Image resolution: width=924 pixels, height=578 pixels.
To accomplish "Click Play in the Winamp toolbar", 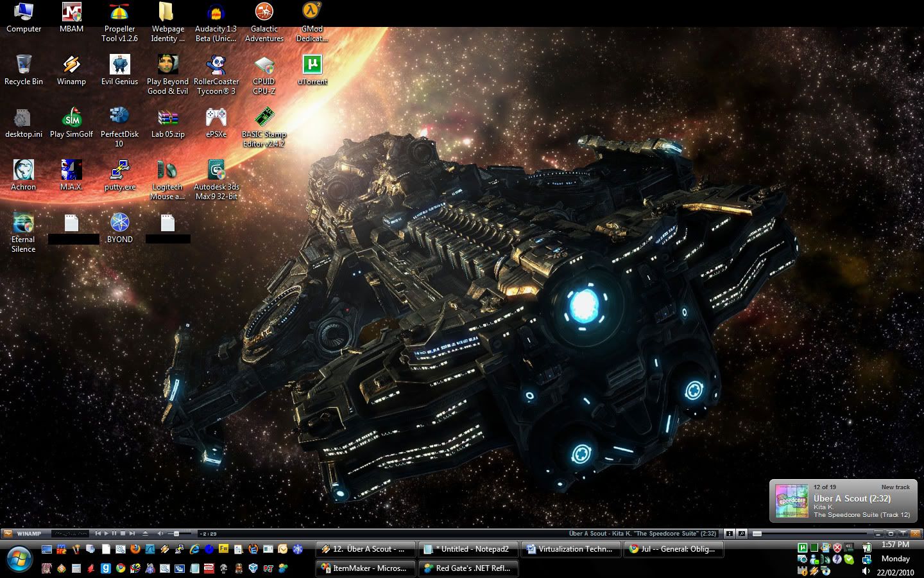I will [x=107, y=534].
